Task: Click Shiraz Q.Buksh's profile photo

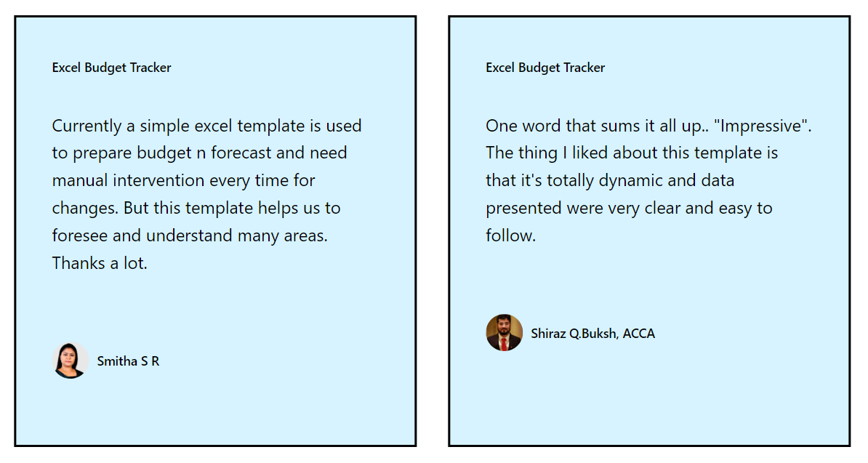Action: coord(505,333)
